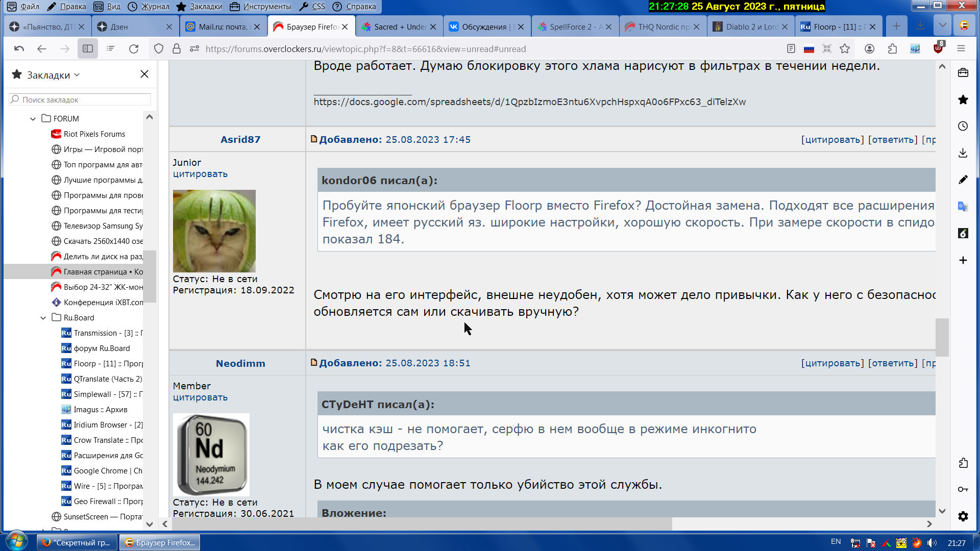
Task: Reload the page with refresh icon
Action: (134, 49)
